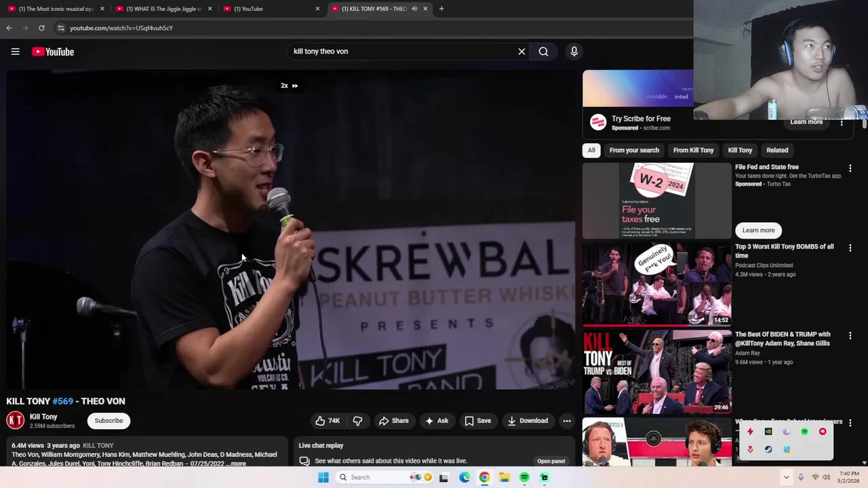
Task: Click the Chrome address bar URL
Action: [121, 28]
